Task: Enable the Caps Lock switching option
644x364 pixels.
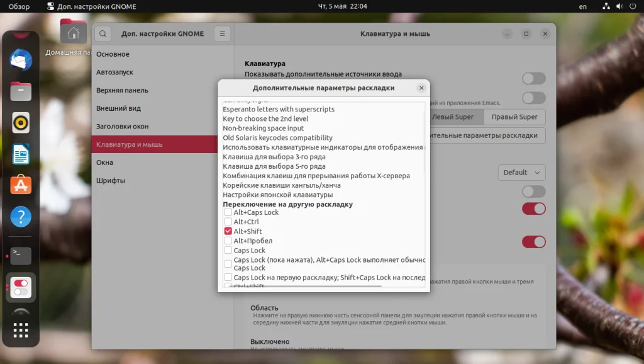Action: point(229,250)
